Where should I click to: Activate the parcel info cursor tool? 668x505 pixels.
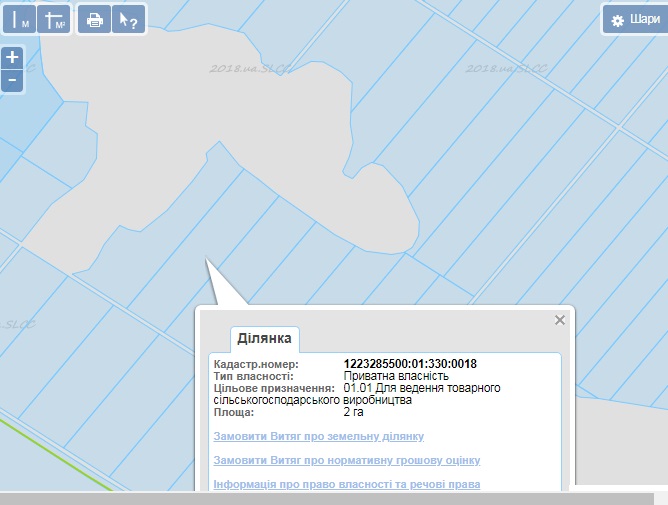click(128, 19)
